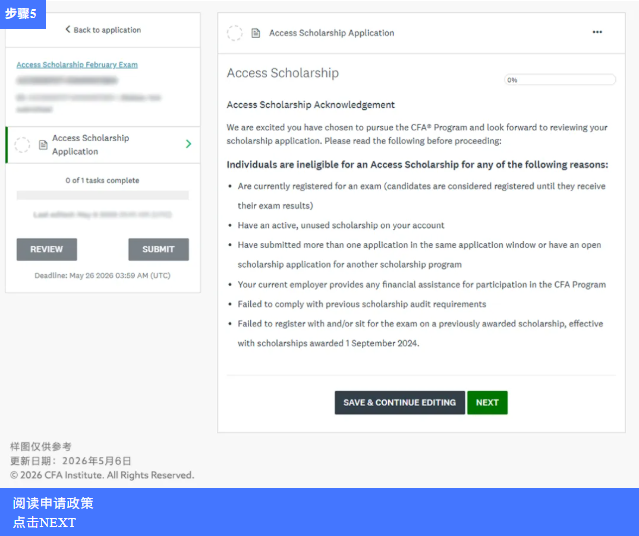Click 'Failed to comply with previous scholarship audit' bullet
The width and height of the screenshot is (639, 536).
362,304
